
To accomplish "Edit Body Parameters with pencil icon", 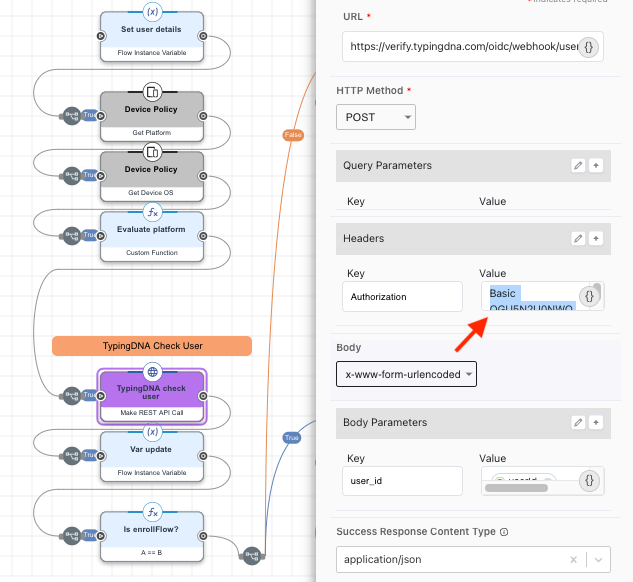I will [x=578, y=423].
